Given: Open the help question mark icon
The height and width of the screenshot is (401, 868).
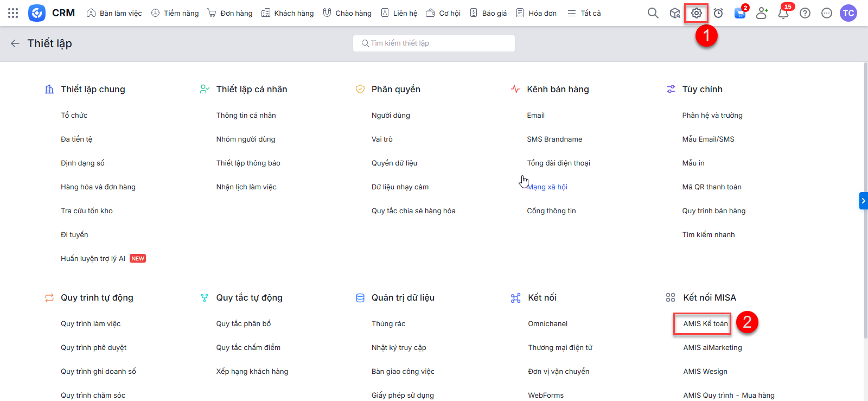Looking at the screenshot, I should [x=805, y=13].
